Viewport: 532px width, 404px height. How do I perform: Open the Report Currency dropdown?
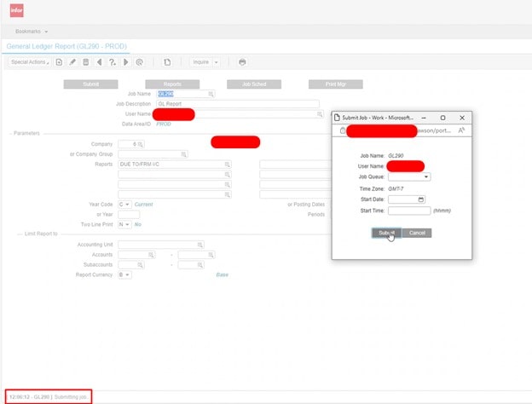coord(124,274)
